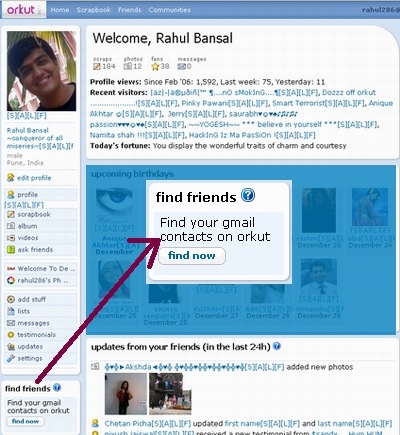Click the orkut logo

(21, 10)
